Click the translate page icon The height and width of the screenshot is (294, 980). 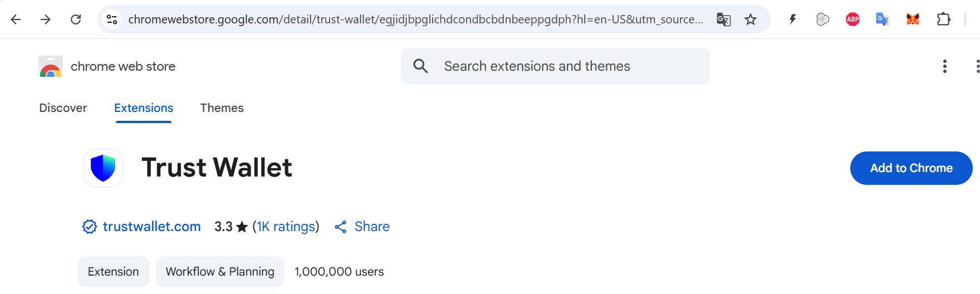pos(723,19)
